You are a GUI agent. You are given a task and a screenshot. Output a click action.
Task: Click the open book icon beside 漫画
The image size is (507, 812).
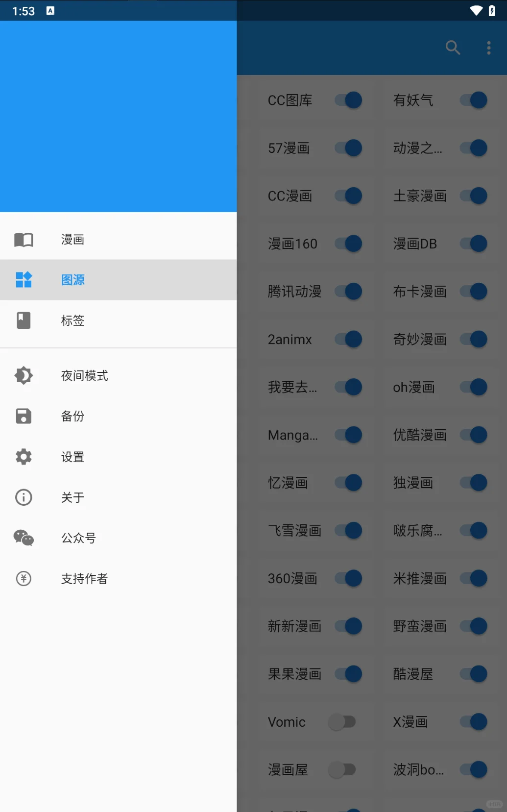[x=24, y=240]
